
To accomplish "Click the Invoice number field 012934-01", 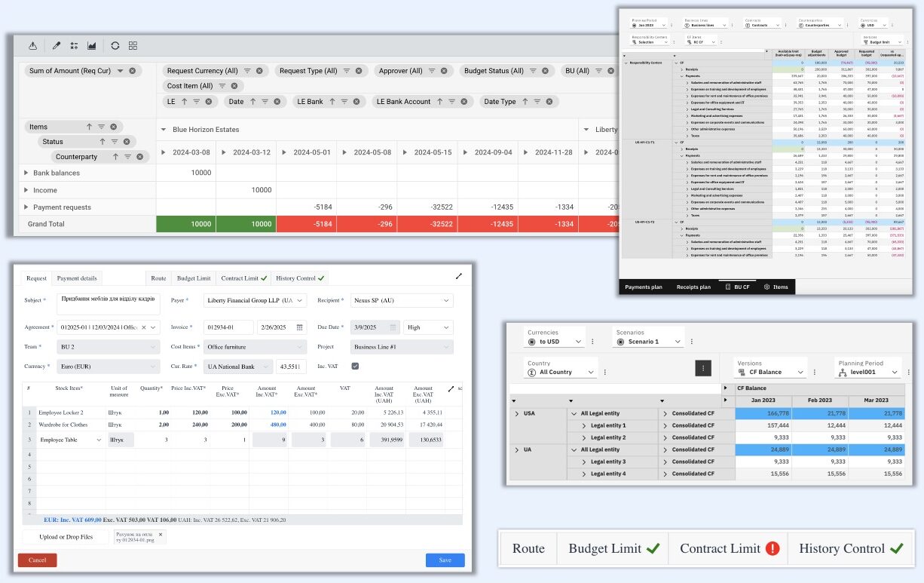I will tap(228, 327).
